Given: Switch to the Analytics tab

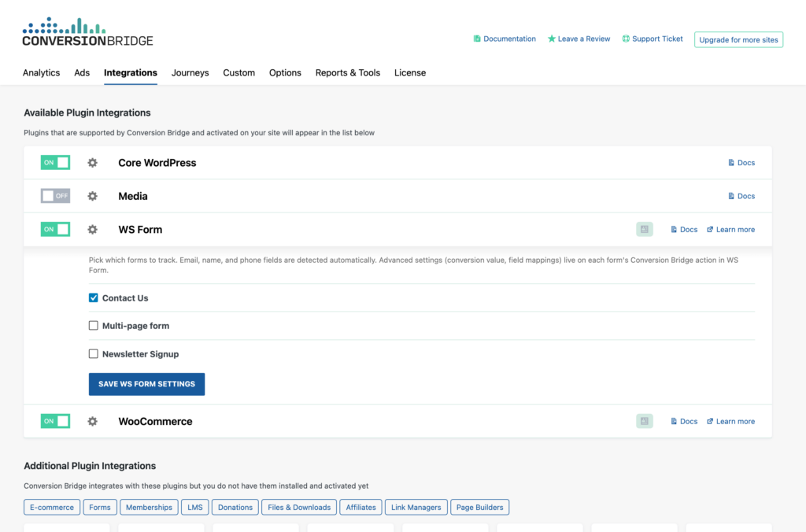Looking at the screenshot, I should [41, 72].
